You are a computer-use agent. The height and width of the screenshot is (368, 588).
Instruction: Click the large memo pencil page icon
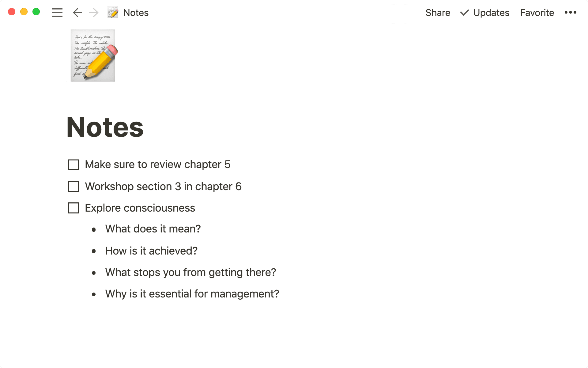coord(93,56)
